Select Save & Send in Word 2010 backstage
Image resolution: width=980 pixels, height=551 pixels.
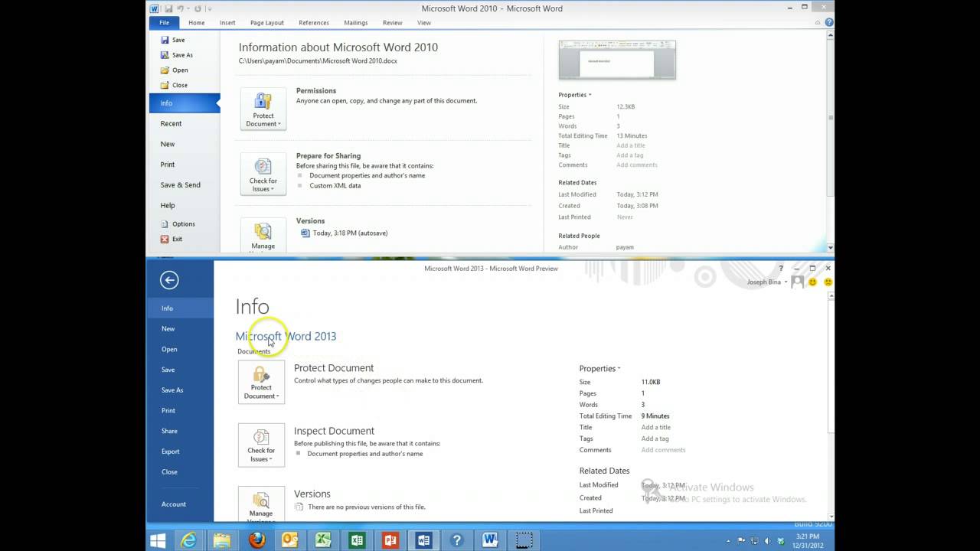click(x=184, y=184)
